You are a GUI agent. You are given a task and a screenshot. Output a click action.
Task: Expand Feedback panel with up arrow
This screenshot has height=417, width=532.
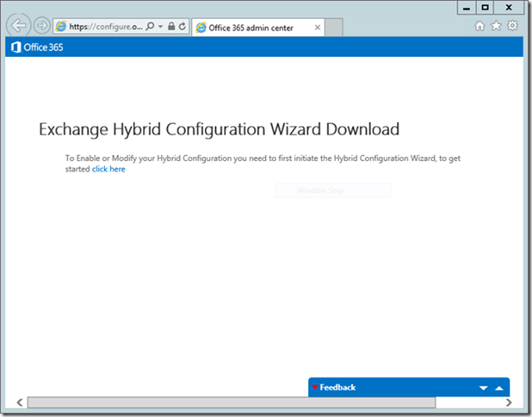(x=499, y=388)
